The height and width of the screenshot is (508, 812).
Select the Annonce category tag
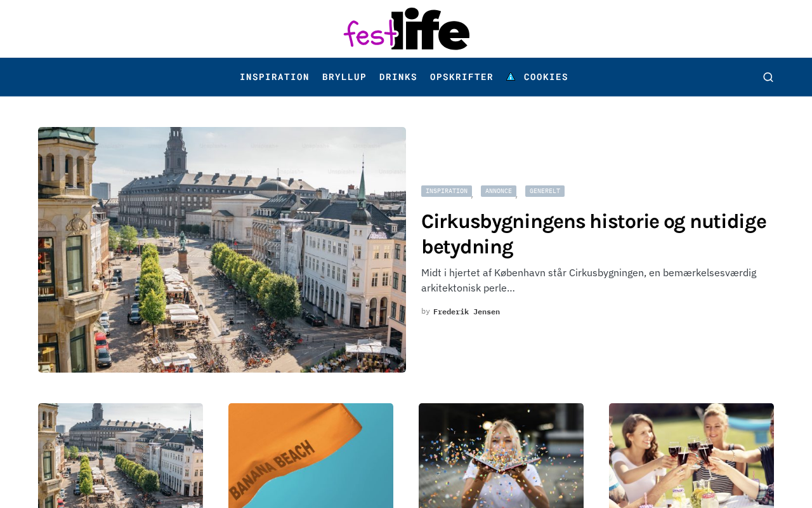499,191
